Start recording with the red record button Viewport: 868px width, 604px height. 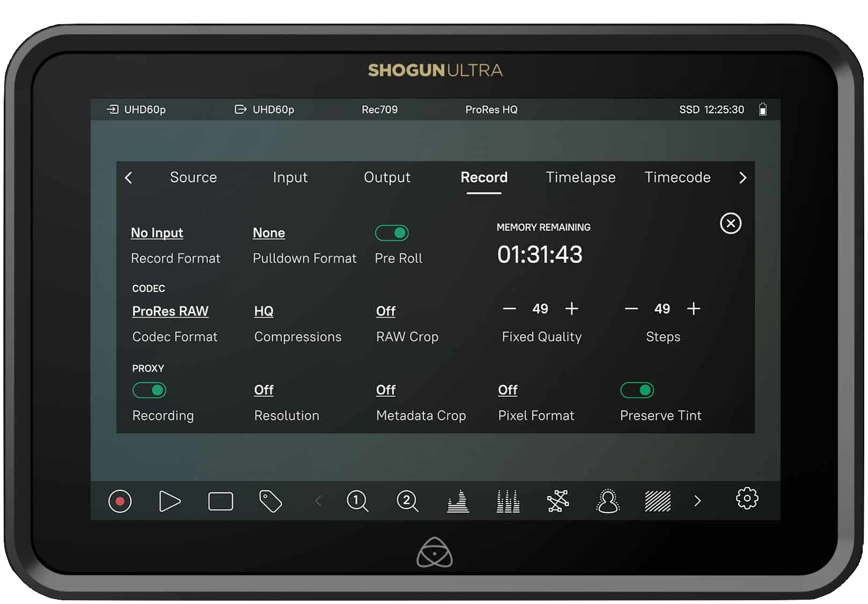120,501
